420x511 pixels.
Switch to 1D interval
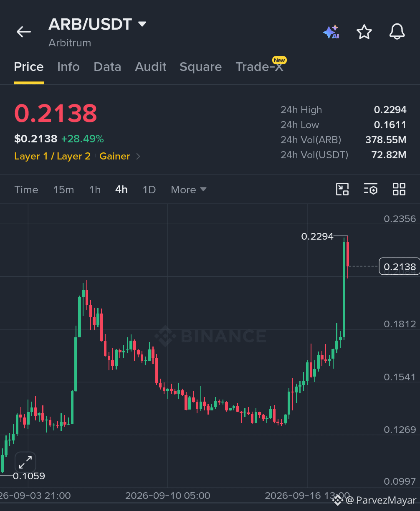click(149, 190)
